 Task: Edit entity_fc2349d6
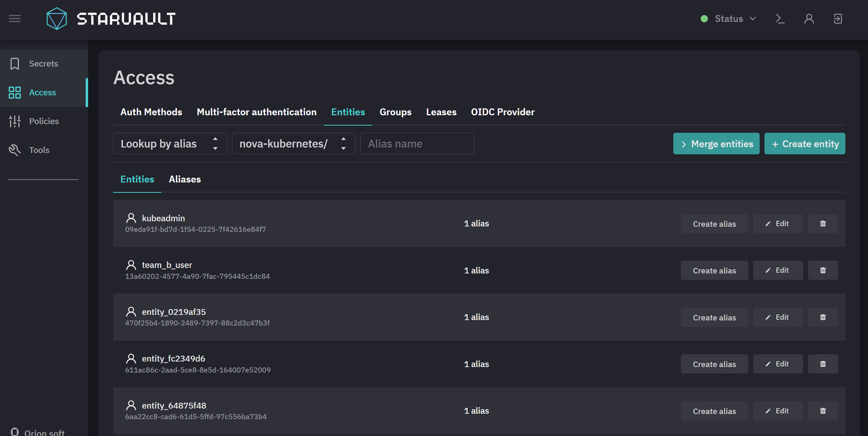[778, 364]
